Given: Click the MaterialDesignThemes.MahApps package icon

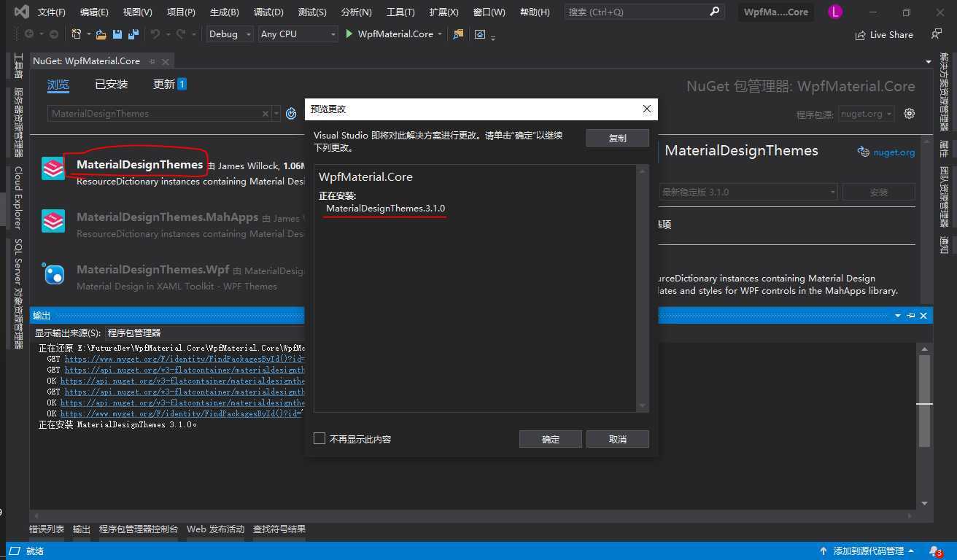Looking at the screenshot, I should pyautogui.click(x=53, y=221).
